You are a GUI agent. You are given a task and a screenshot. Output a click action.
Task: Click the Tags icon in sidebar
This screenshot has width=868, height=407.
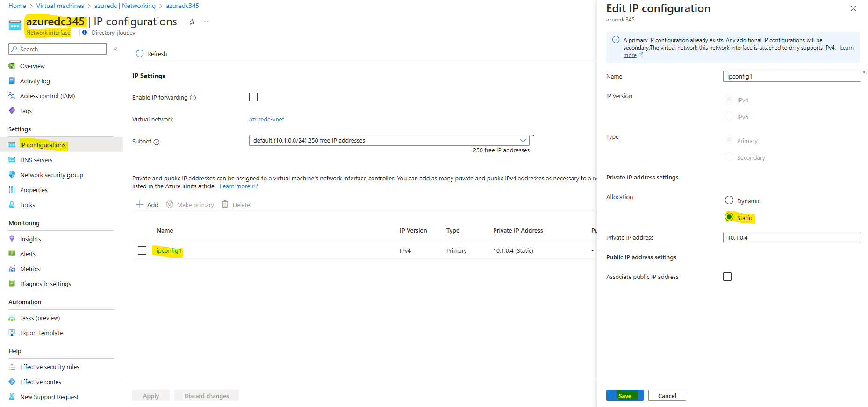click(x=12, y=111)
